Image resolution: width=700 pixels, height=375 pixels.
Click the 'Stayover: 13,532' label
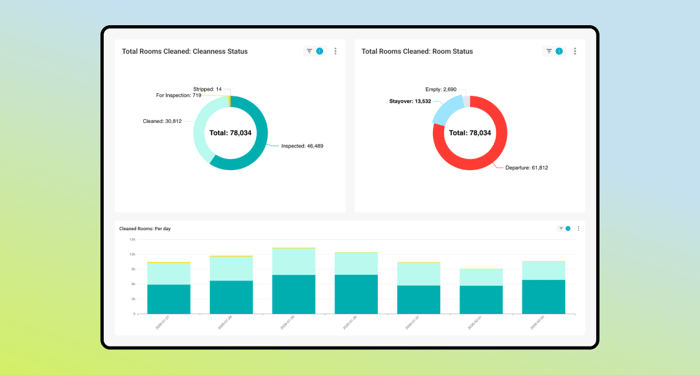click(410, 101)
